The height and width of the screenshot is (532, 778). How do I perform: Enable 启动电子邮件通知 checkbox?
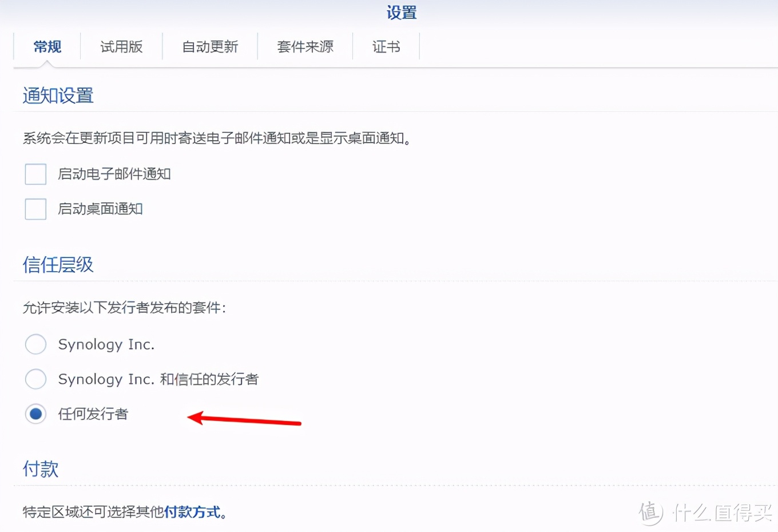point(35,174)
